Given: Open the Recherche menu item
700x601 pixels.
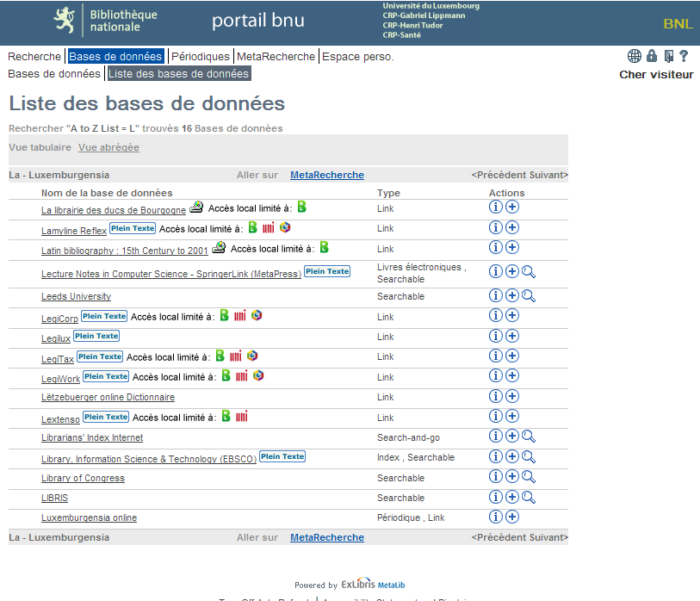Looking at the screenshot, I should 34,57.
